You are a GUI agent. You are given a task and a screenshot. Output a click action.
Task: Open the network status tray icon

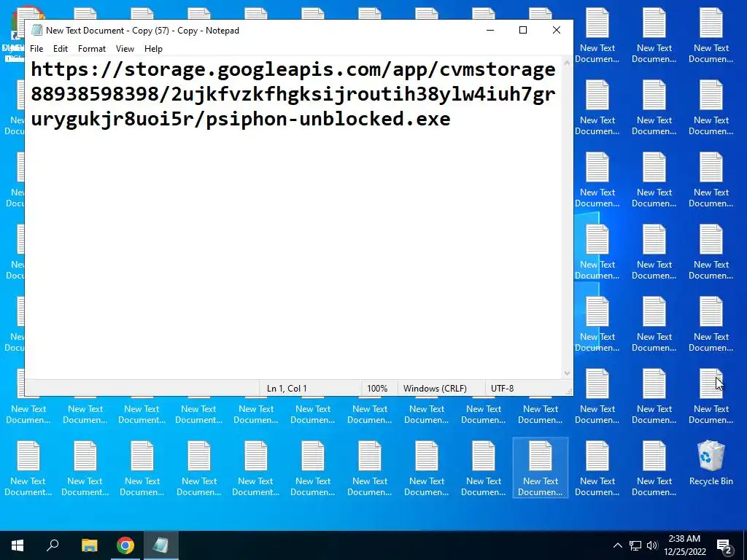[635, 545]
